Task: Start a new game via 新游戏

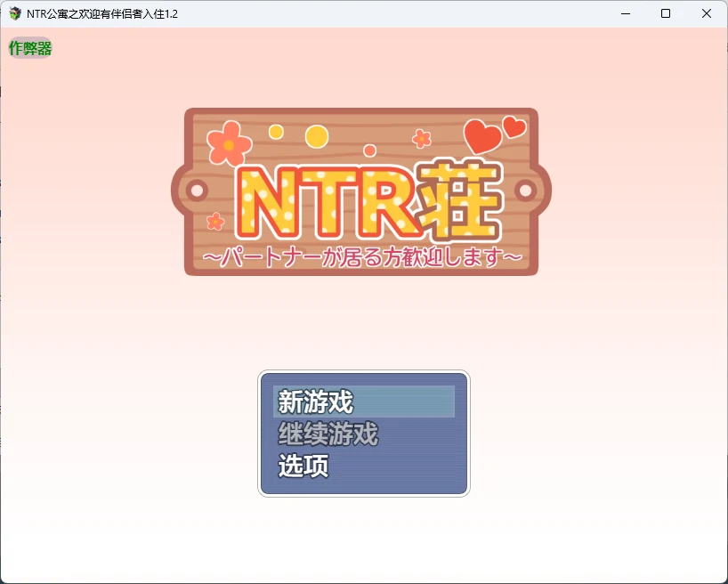Action: point(363,401)
